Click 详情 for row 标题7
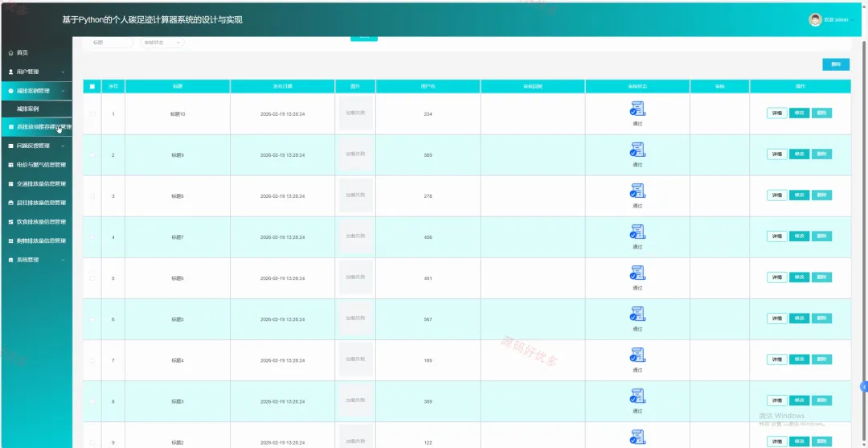Screen dimensions: 868x448 pyautogui.click(x=776, y=236)
